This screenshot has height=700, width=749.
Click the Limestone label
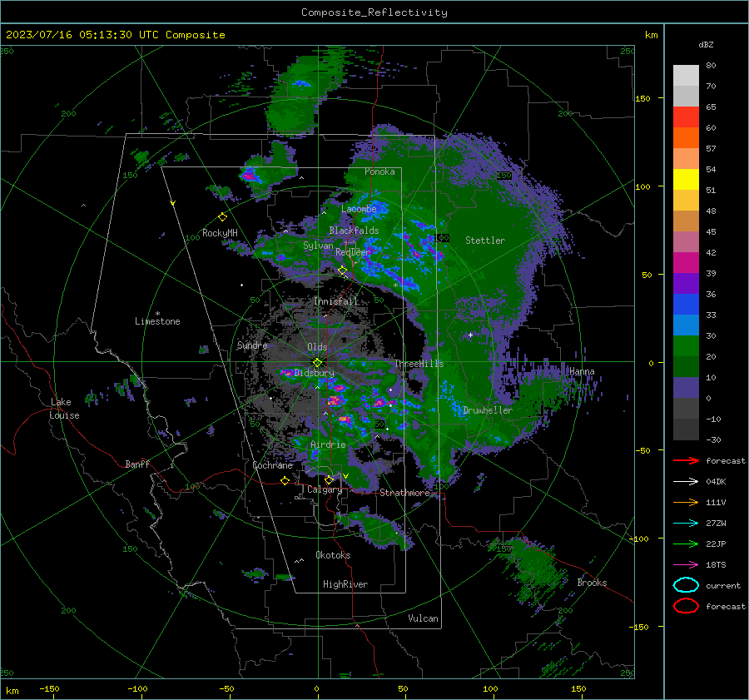click(x=157, y=321)
